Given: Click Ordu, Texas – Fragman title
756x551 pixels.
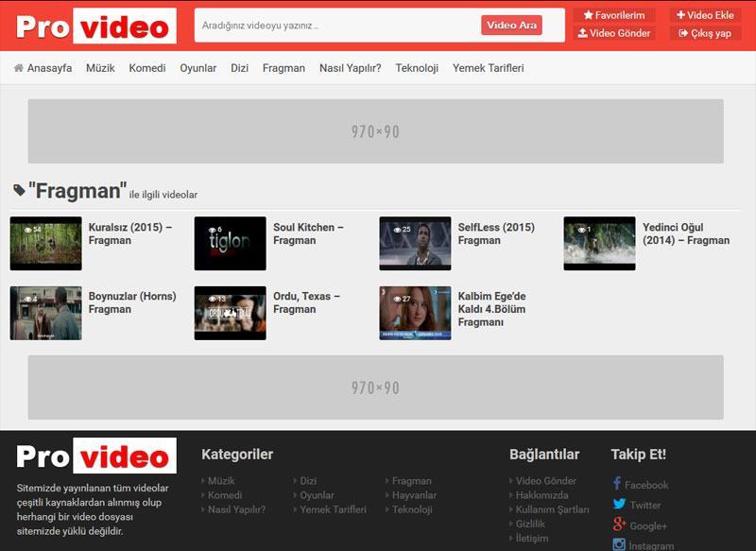Looking at the screenshot, I should [306, 302].
